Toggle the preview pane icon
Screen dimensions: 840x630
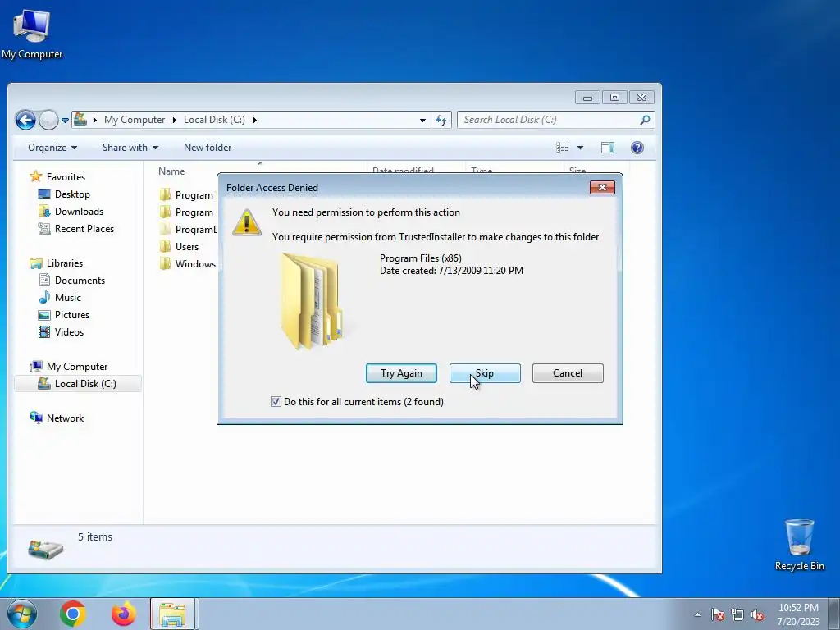[608, 148]
